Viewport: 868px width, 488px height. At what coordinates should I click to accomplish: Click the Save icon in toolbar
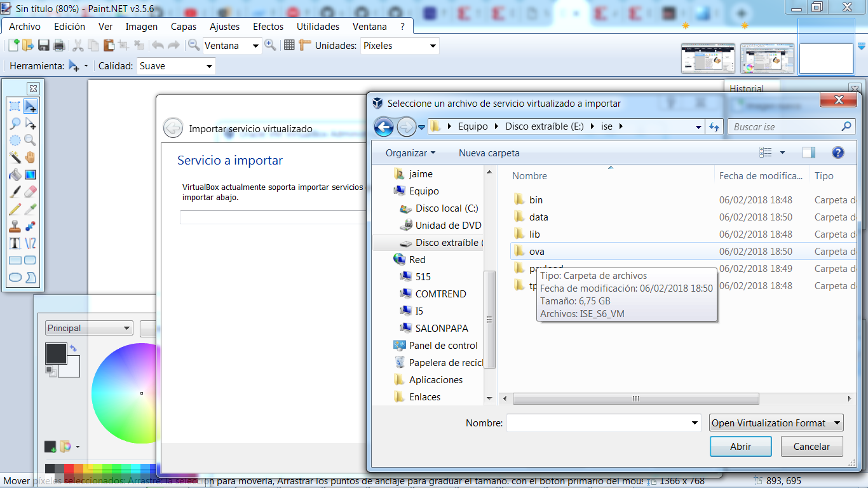44,45
